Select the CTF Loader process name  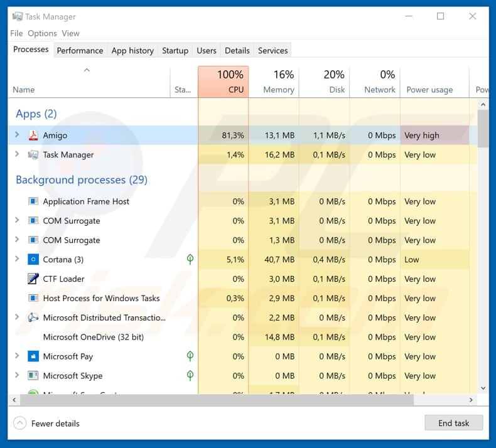pos(63,279)
